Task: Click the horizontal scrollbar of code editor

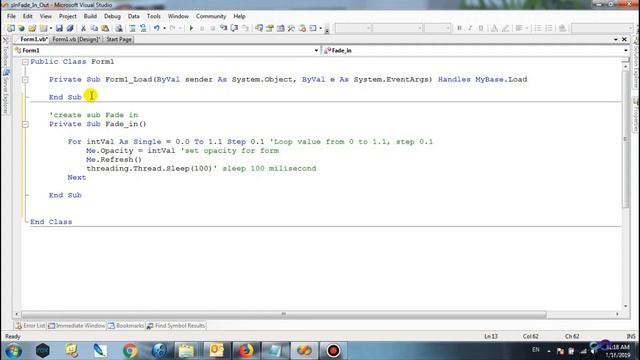Action: click(x=284, y=314)
